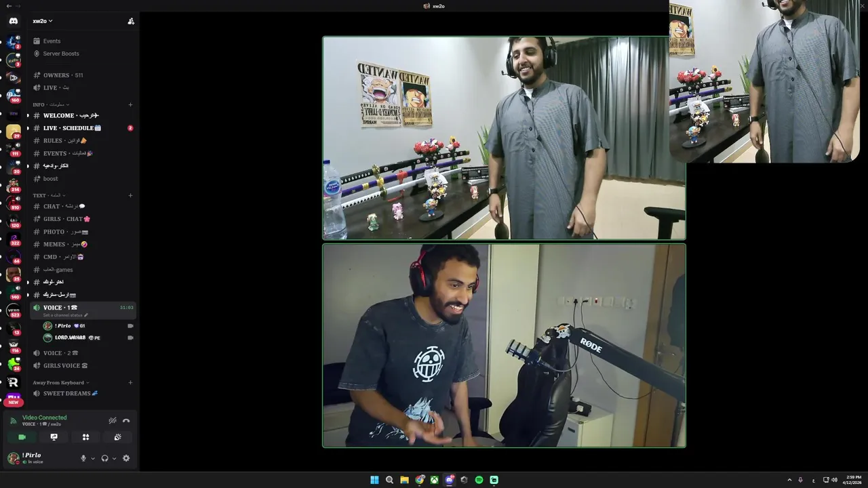Click Set a channel status text
Viewport: 868px width, 488px height.
point(65,315)
